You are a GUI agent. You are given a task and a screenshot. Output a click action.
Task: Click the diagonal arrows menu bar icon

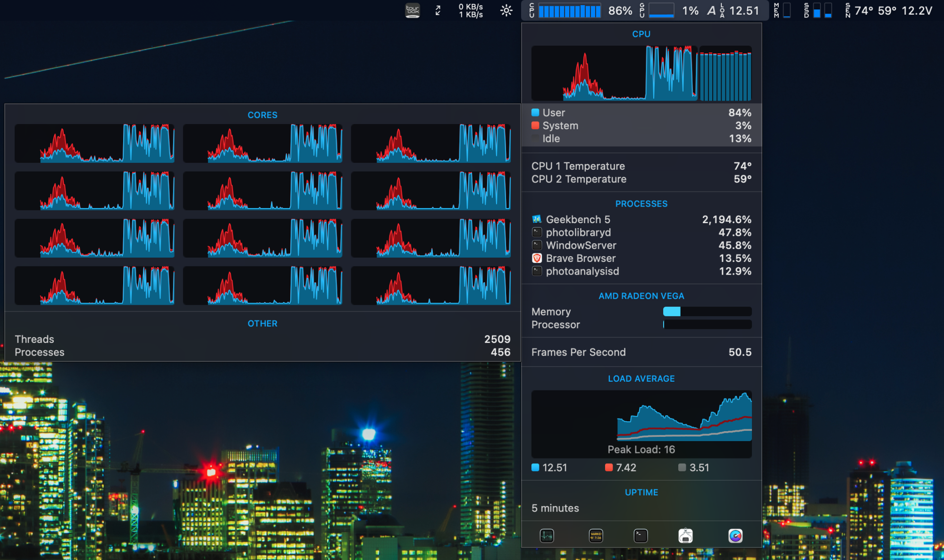coord(438,10)
